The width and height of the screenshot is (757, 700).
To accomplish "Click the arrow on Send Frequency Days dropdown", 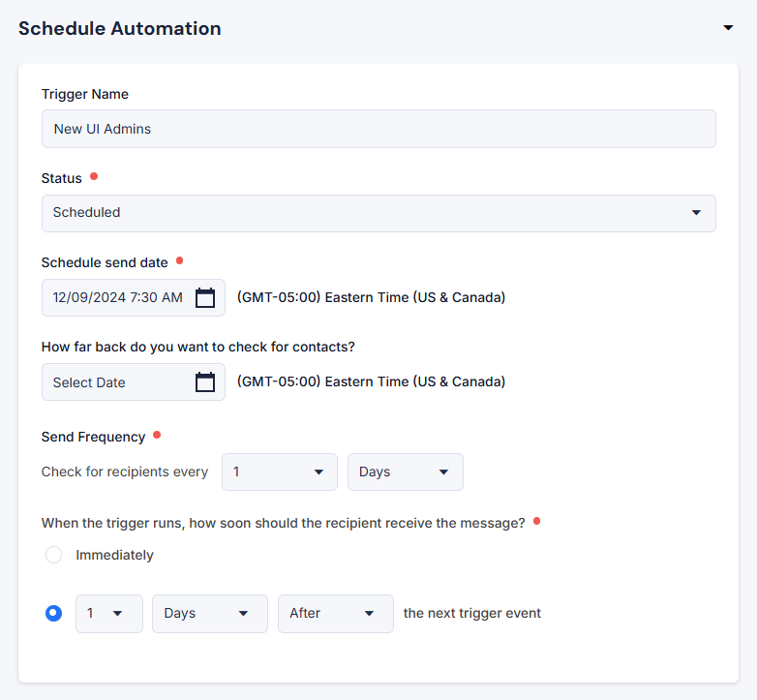I will pos(443,472).
